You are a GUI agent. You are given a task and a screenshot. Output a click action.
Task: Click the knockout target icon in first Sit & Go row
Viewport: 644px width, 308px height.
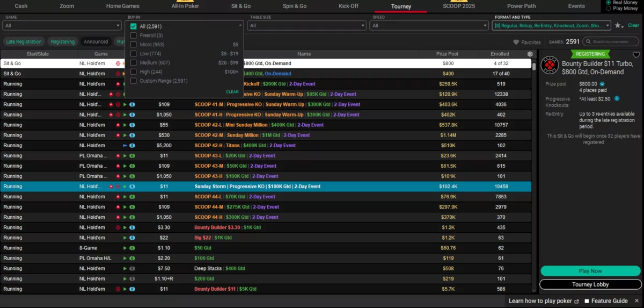coord(118,63)
